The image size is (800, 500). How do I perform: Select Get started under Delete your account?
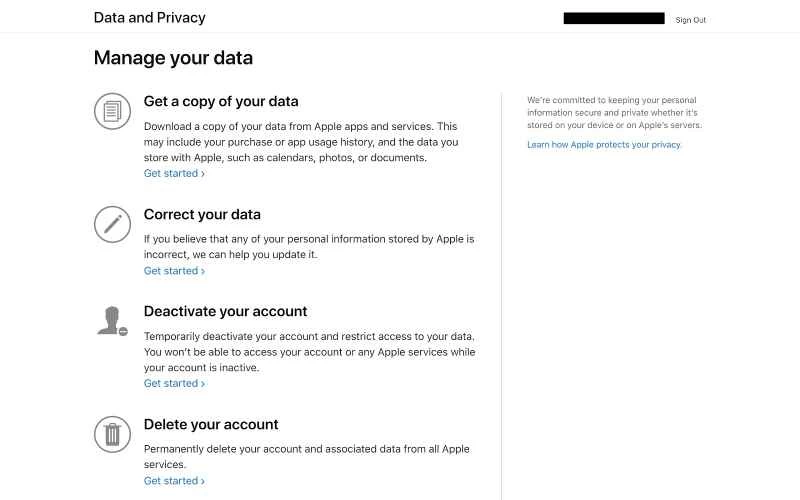click(174, 480)
